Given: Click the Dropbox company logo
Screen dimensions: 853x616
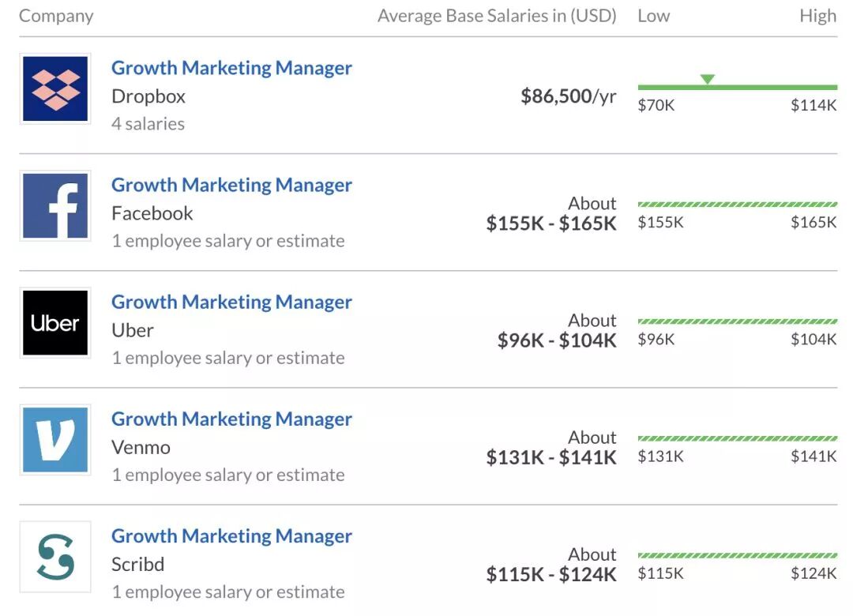Looking at the screenshot, I should coord(55,88).
